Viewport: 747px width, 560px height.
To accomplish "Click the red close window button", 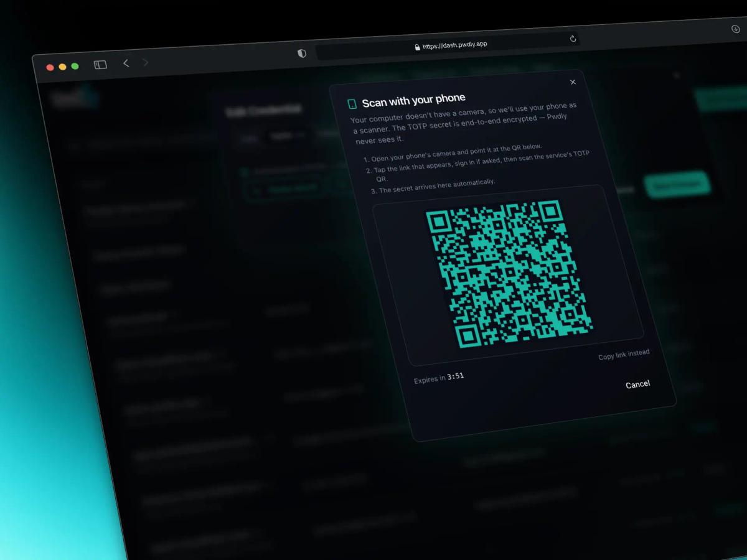I will pos(50,67).
